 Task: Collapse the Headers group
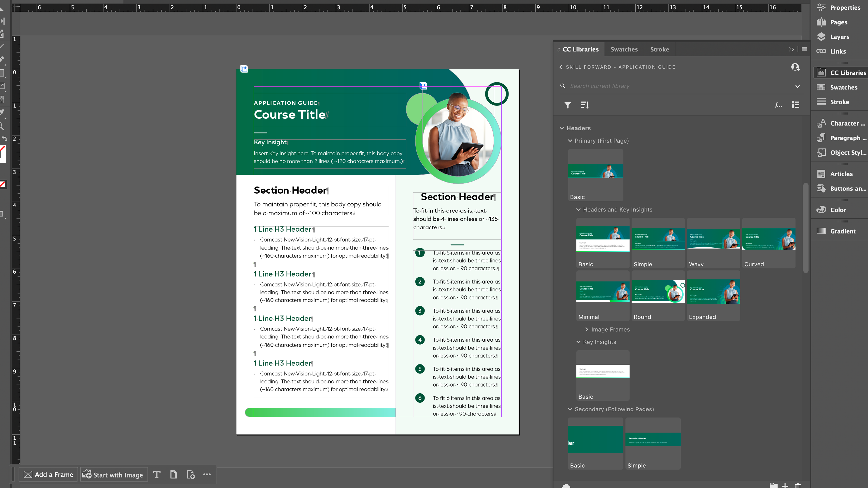pyautogui.click(x=562, y=128)
